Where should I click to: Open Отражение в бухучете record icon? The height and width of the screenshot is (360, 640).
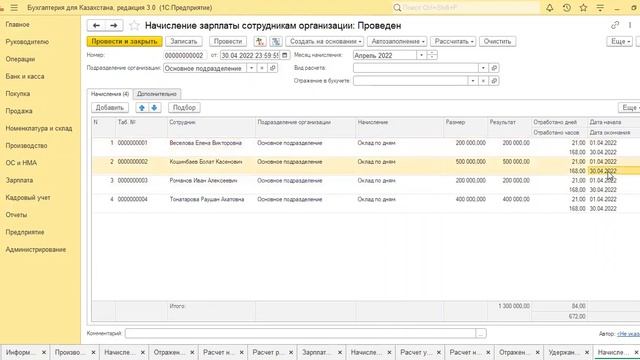(x=494, y=81)
